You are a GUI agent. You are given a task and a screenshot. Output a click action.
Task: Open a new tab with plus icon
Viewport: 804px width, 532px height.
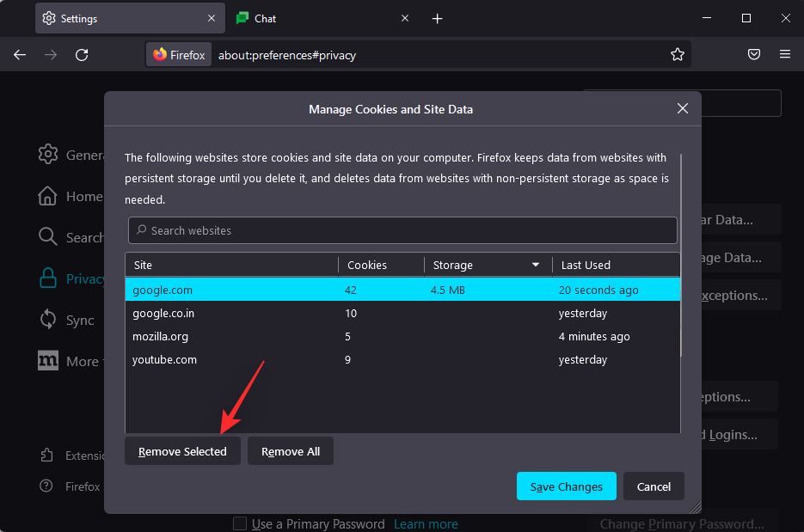(437, 19)
